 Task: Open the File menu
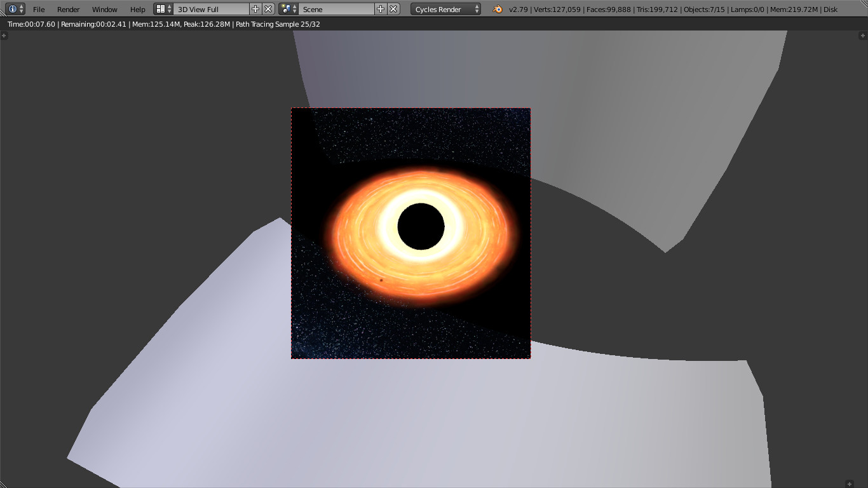point(38,10)
